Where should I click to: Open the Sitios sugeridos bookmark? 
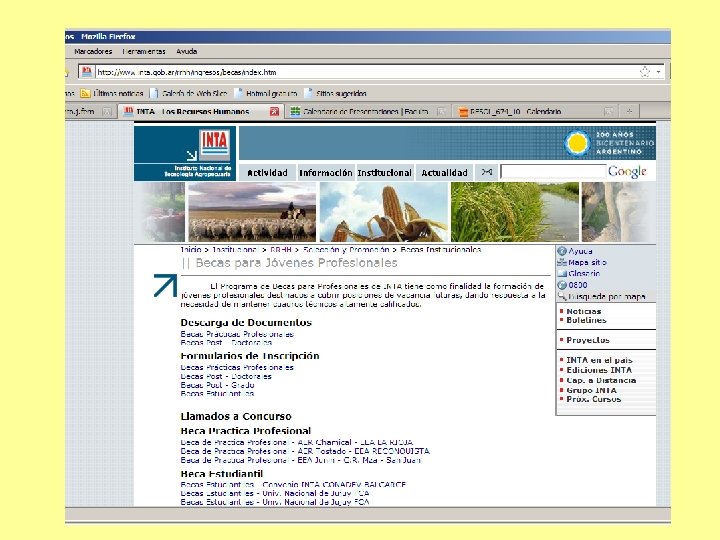tap(335, 94)
